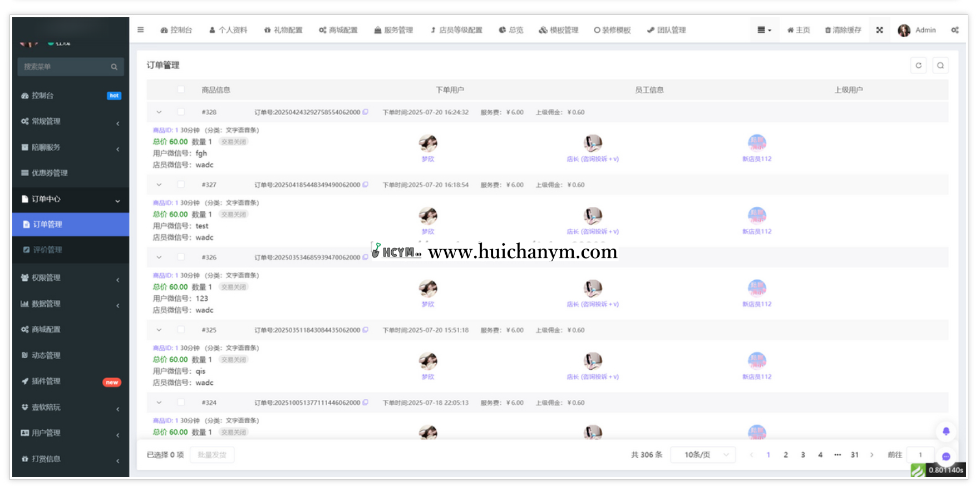980x486 pixels.
Task: Jump pages with the ellipsis button
Action: [838, 455]
